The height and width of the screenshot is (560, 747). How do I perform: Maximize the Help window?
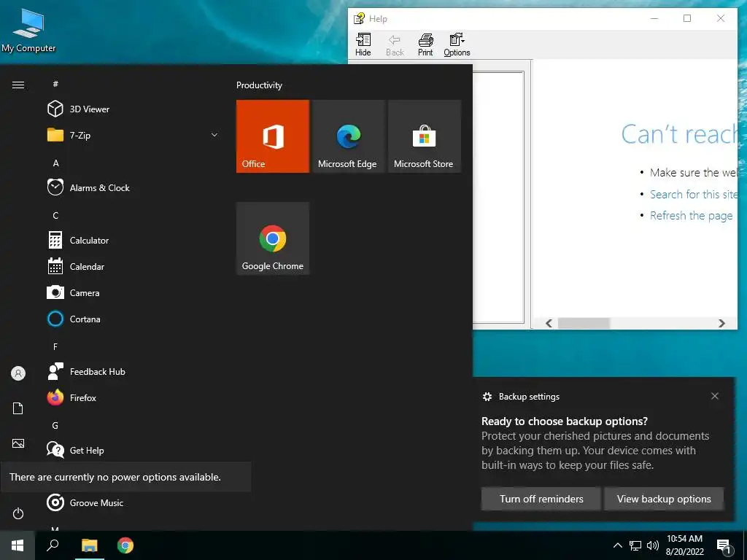click(x=687, y=18)
